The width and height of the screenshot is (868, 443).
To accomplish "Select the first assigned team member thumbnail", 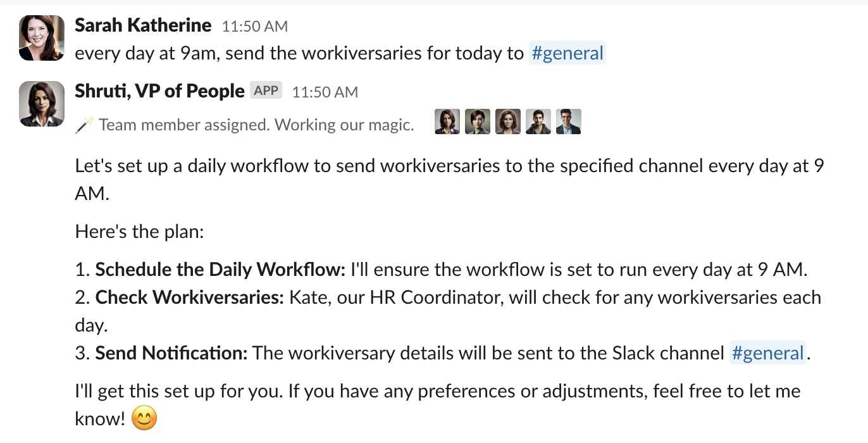I will [x=447, y=121].
